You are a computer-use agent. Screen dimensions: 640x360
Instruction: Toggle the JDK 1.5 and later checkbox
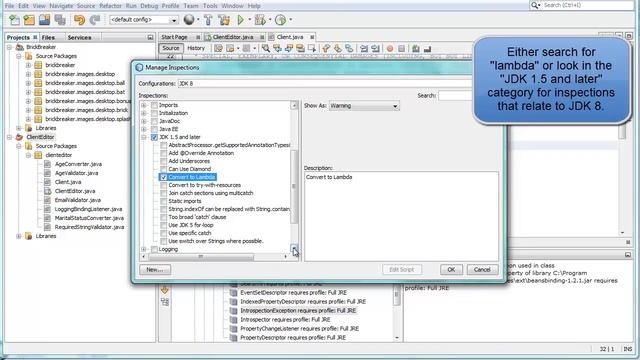154,137
